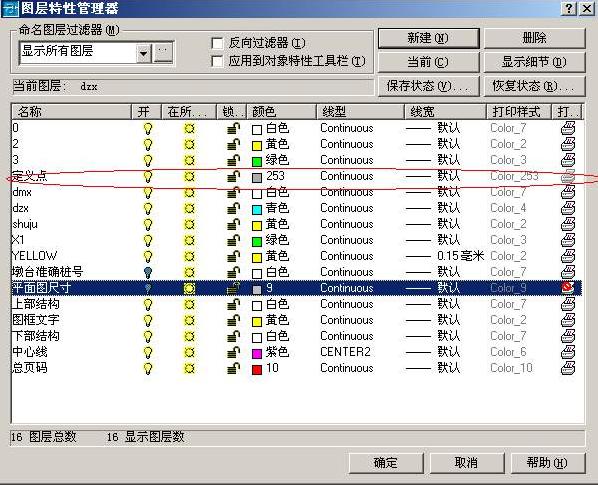Confirm with 确定 button
Viewport: 598px width, 485px height.
click(386, 463)
